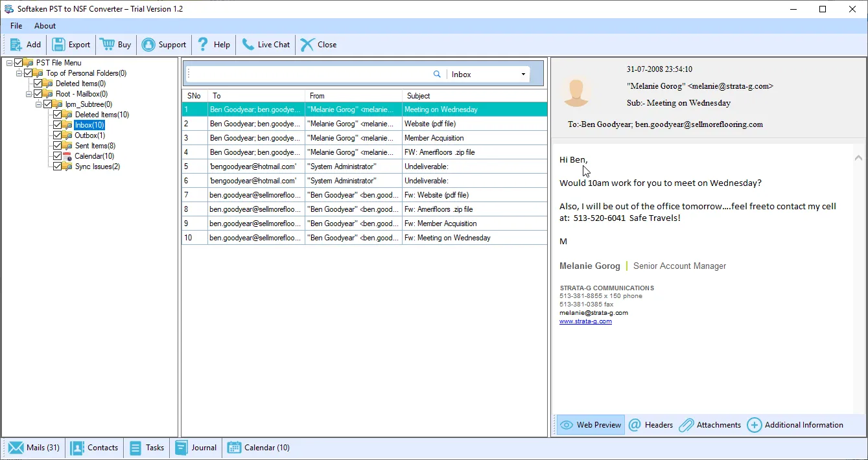Show email Headers tab
The image size is (868, 460).
coord(651,425)
